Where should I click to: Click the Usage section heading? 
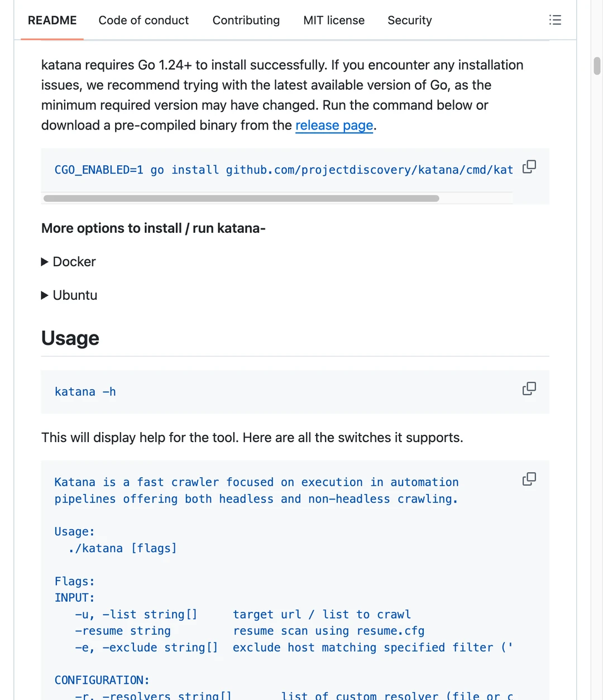[x=70, y=338]
